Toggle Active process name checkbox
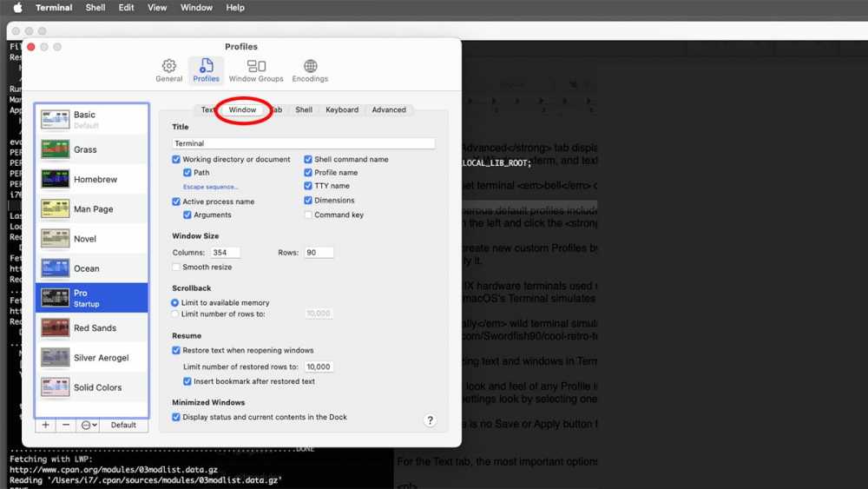 click(x=176, y=202)
